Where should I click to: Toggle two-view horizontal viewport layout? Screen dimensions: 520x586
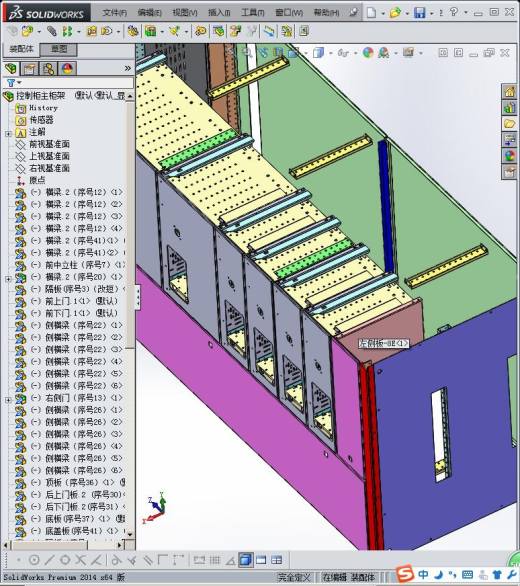(261, 560)
